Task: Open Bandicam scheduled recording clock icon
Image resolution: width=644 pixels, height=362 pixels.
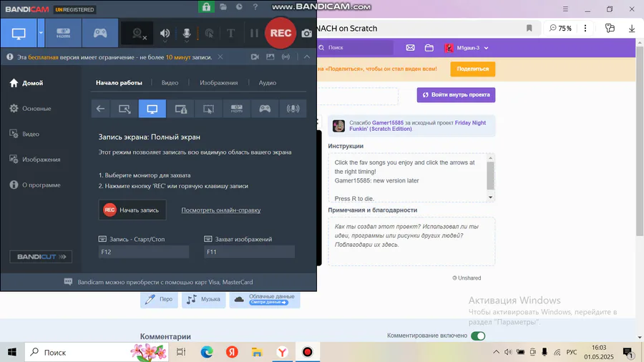Action: coord(239,7)
